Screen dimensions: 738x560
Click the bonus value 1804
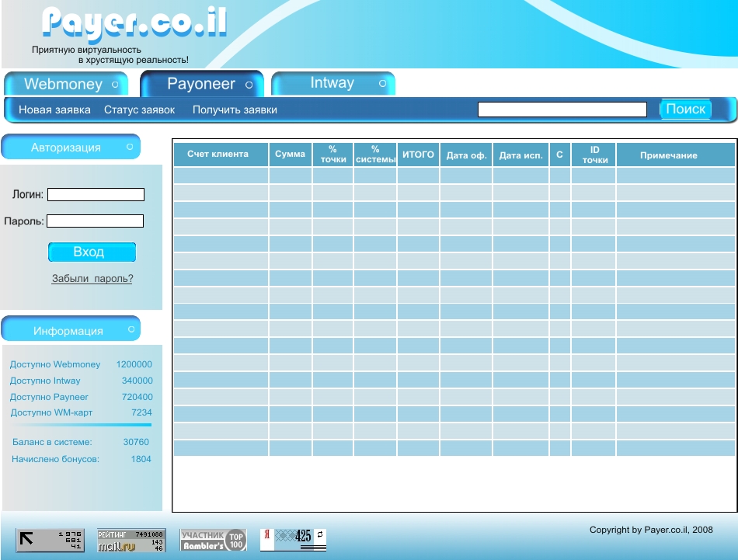[141, 459]
